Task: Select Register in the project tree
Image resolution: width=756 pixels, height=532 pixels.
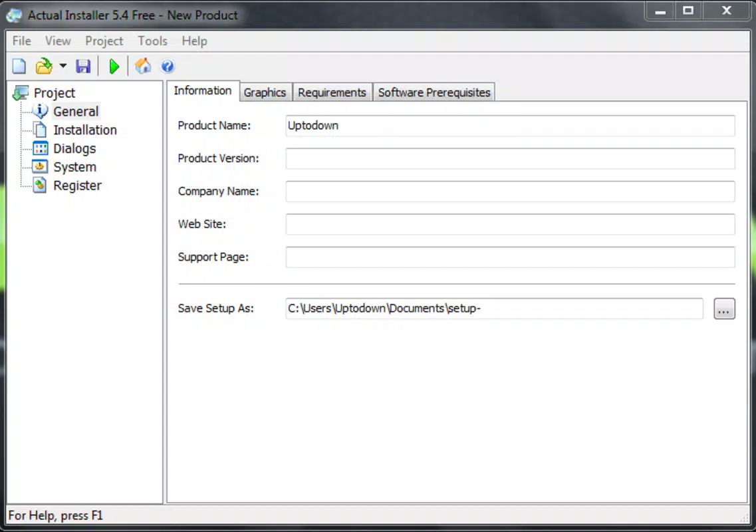Action: pyautogui.click(x=77, y=186)
